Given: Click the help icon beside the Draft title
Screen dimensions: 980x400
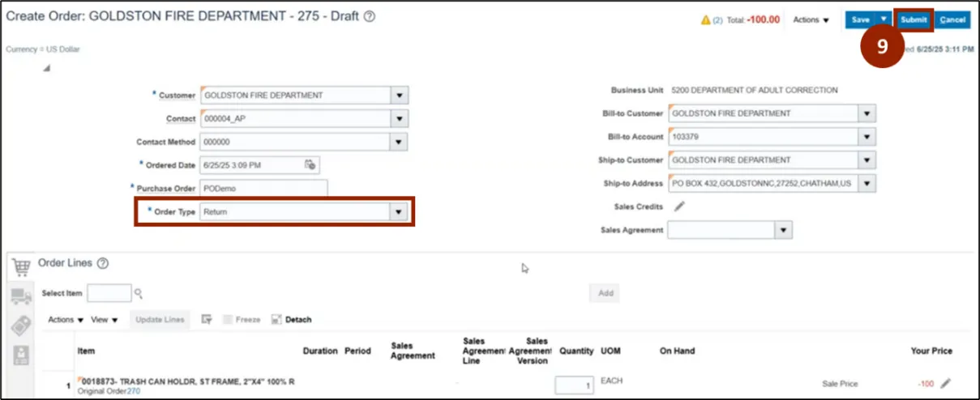Looking at the screenshot, I should pos(369,17).
